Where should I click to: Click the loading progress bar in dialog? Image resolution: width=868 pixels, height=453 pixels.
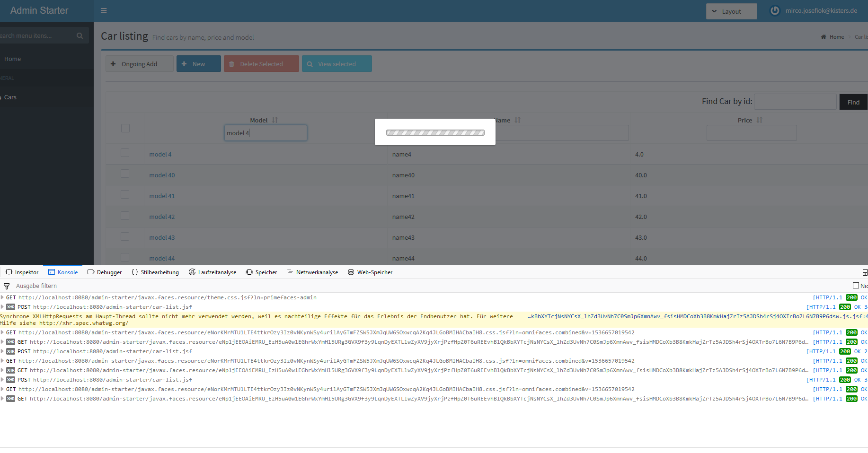(x=435, y=133)
